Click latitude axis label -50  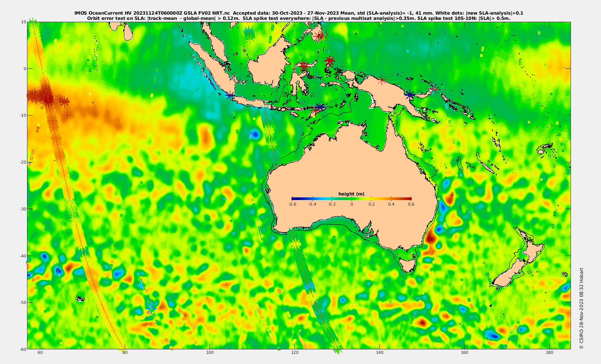[x=22, y=302]
